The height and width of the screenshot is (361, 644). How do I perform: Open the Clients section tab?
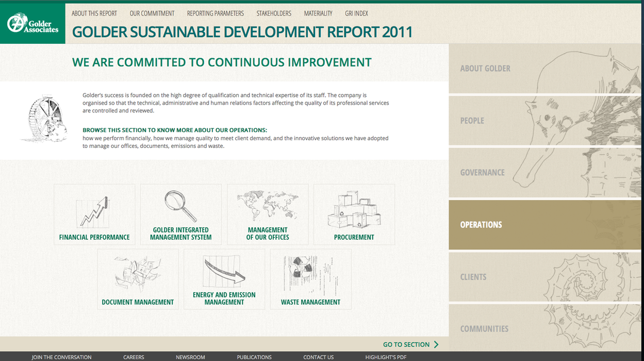(x=473, y=277)
